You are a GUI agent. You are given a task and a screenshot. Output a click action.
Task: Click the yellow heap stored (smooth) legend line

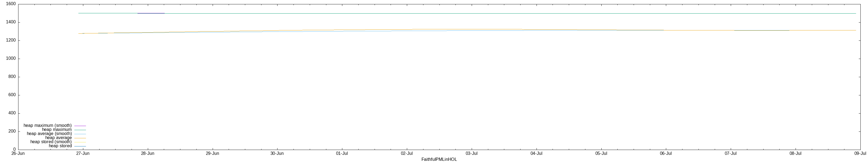tap(80, 142)
